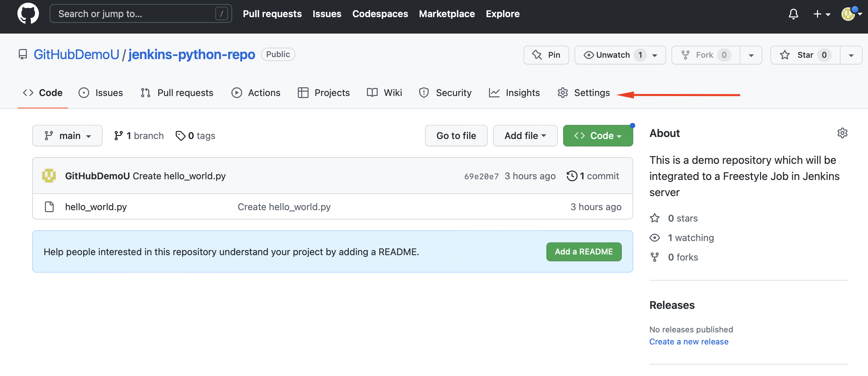The height and width of the screenshot is (376, 868).
Task: Open GitHubDemoU commit author name
Action: coord(97,176)
